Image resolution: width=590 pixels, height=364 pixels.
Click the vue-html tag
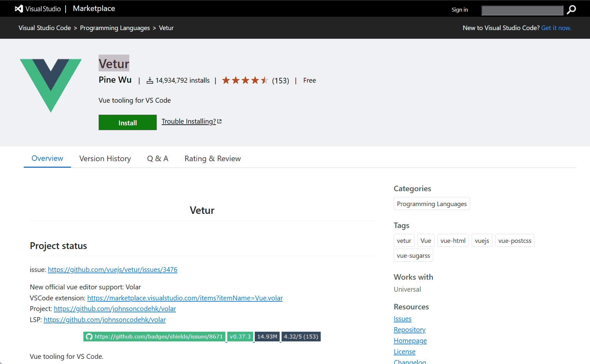pos(453,241)
